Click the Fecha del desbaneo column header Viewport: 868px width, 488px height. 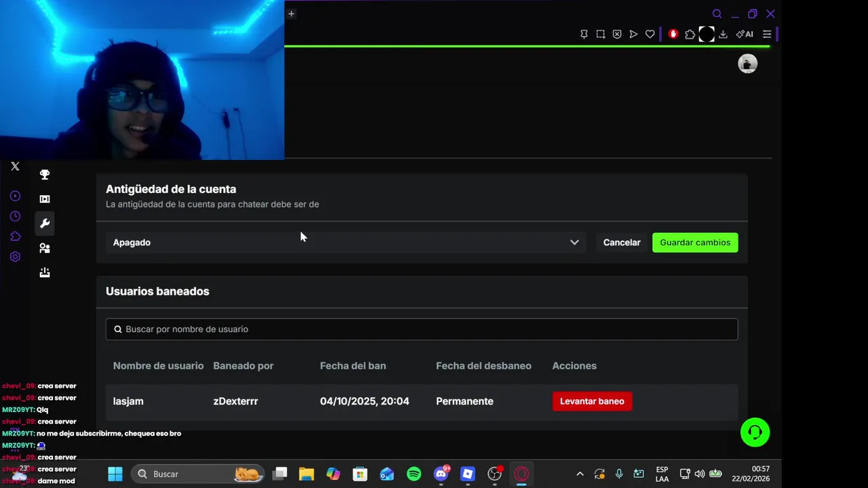coord(484,366)
